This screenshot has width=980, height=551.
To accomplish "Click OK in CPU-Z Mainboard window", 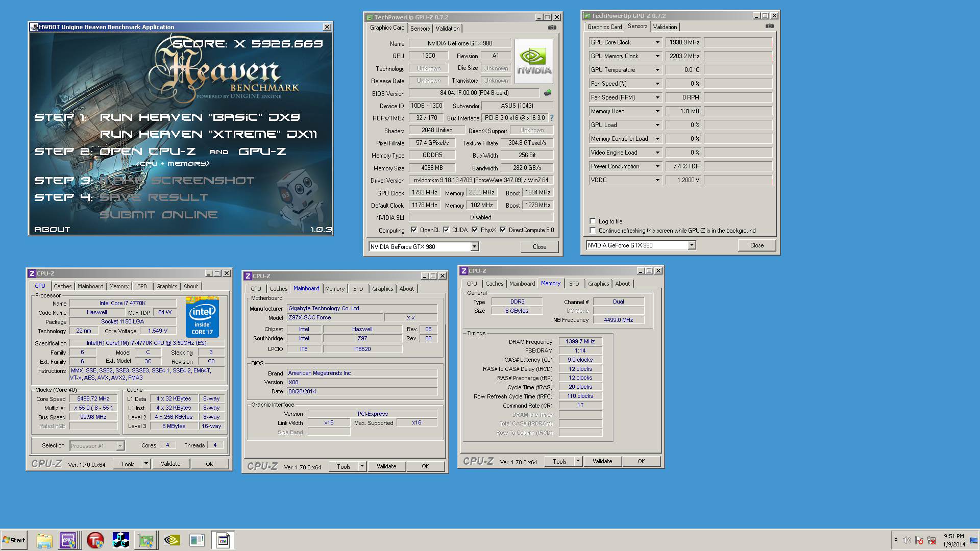I will (x=425, y=466).
